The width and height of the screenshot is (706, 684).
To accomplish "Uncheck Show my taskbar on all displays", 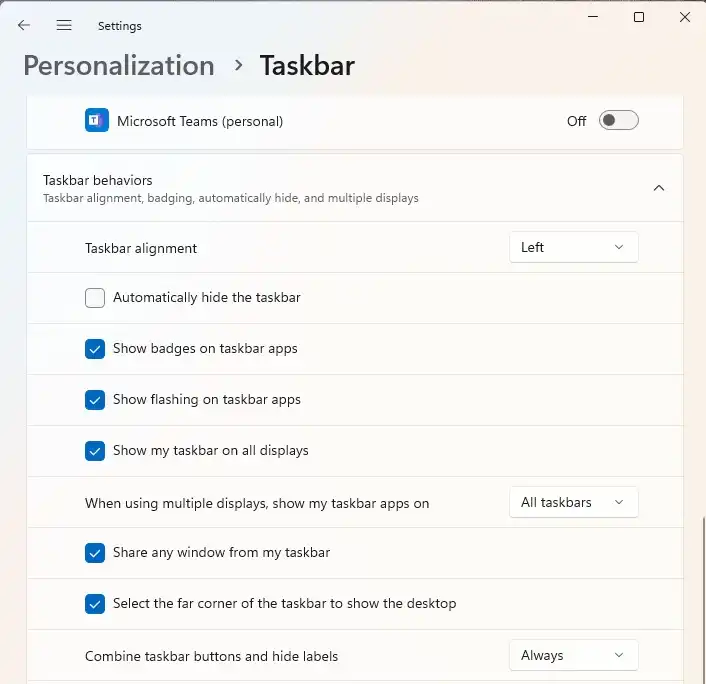I will (95, 451).
